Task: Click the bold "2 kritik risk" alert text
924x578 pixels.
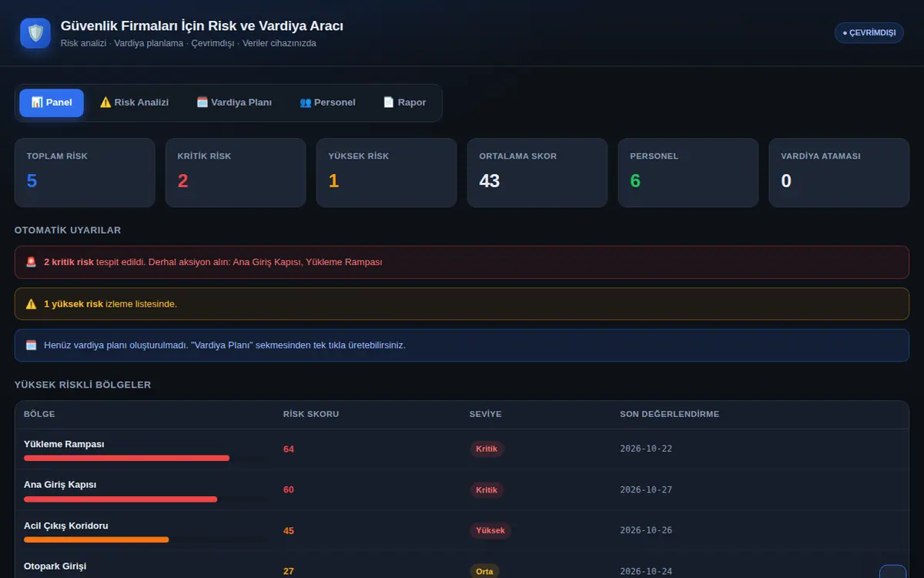Action: tap(69, 262)
